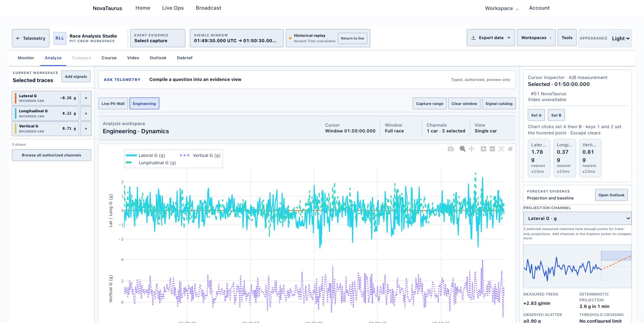The image size is (644, 323).
Task: Remove the Vertical G trace
Action: [x=86, y=129]
